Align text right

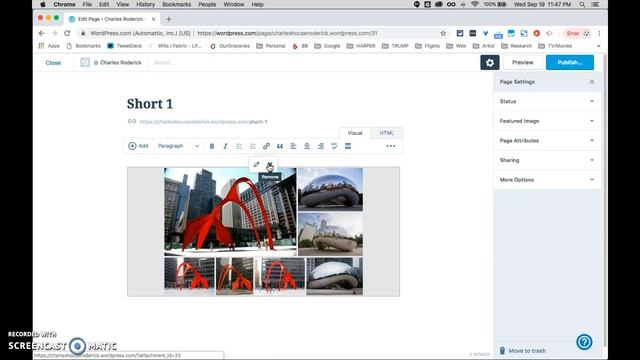tap(320, 146)
